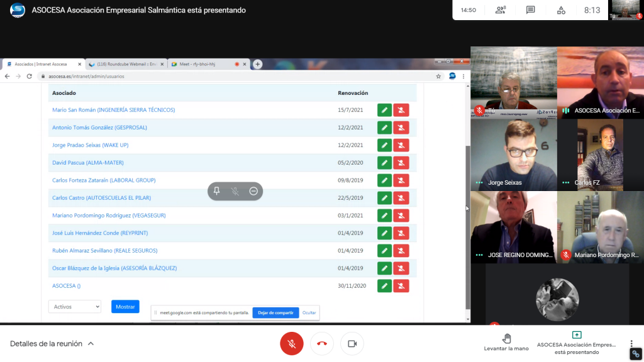Select Carlos FZ video tile
Viewport: 644px width, 362px height.
pos(601,155)
